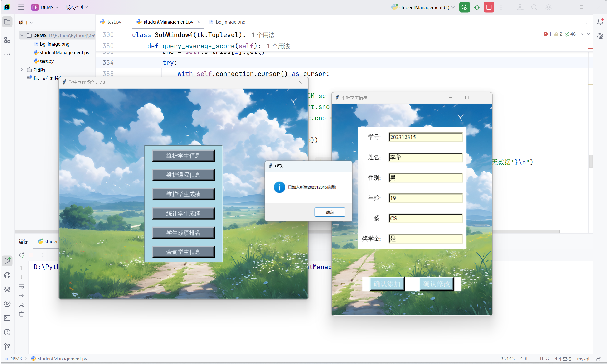Clear run console with trash icon
This screenshot has width=607, height=364.
(21, 314)
